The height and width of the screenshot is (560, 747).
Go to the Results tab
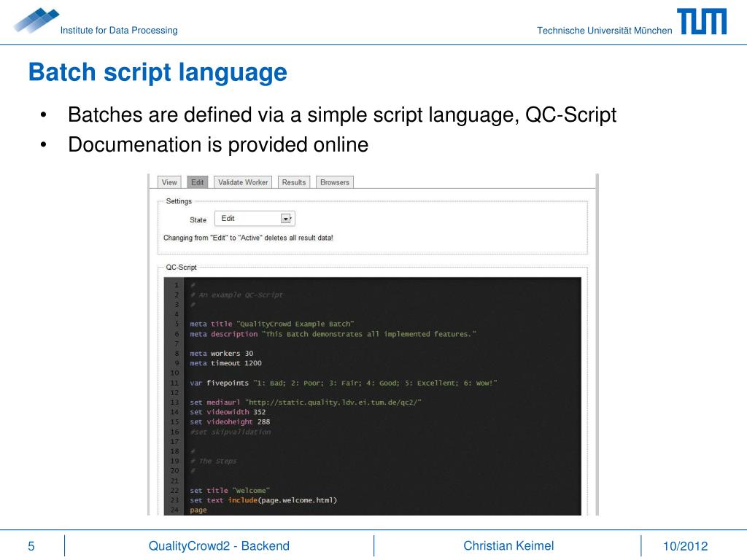tap(294, 182)
